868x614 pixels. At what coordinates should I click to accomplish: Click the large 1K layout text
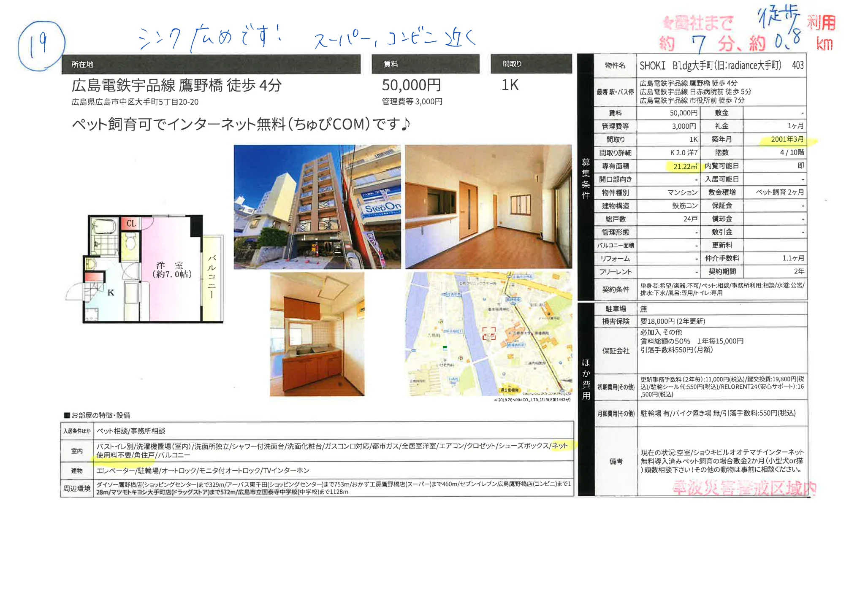coord(510,85)
